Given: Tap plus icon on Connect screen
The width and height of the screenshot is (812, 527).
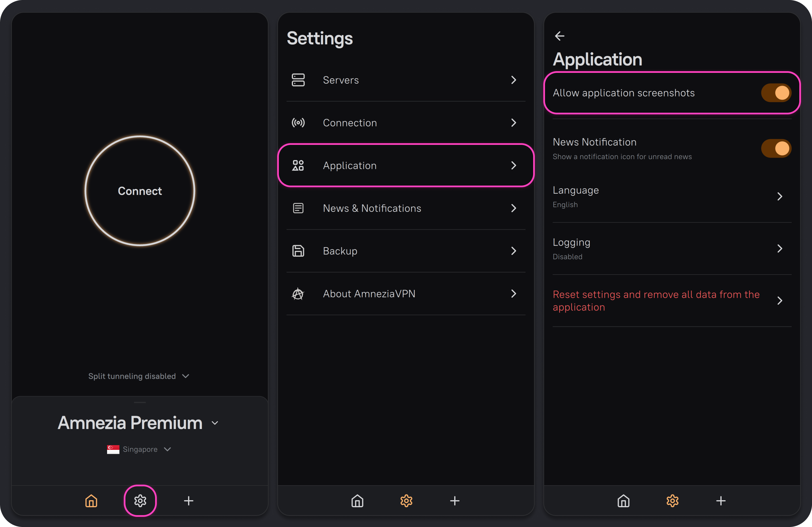Looking at the screenshot, I should [x=189, y=500].
